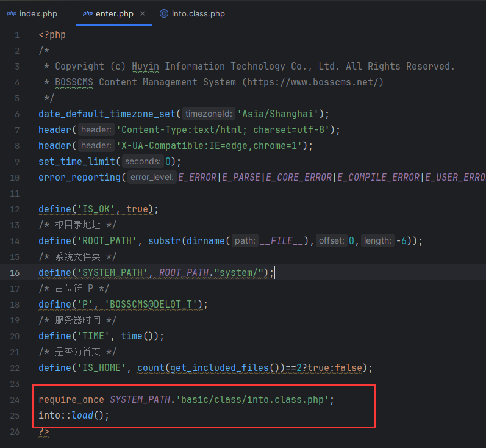Click the class icon beside into.class.php

(x=164, y=13)
